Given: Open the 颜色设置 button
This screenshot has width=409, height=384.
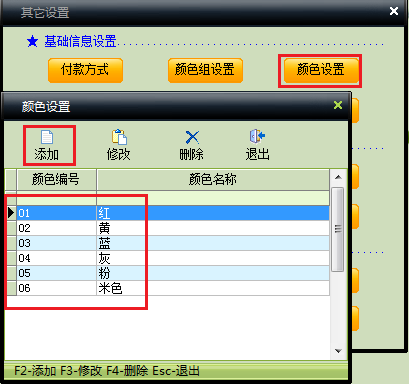Looking at the screenshot, I should pos(321,70).
